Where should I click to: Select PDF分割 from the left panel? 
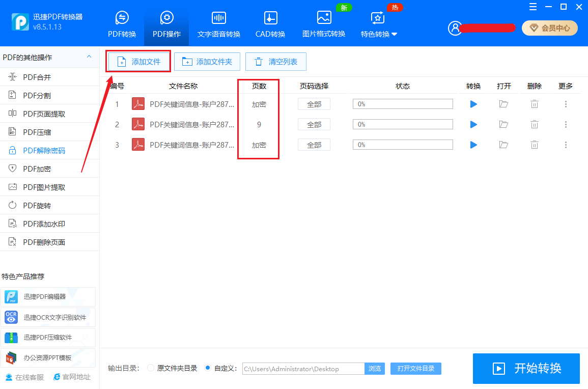(31, 95)
